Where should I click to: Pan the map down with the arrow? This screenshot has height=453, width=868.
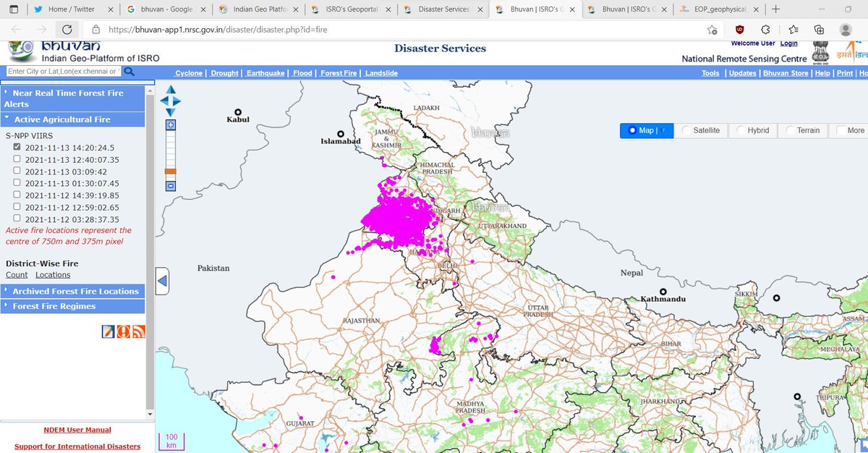(170, 111)
